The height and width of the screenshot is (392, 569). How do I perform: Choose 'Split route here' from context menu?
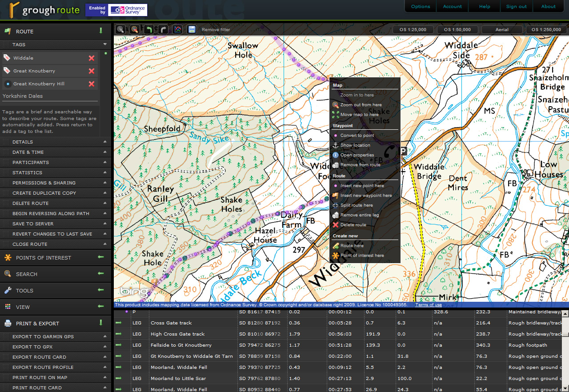tap(357, 205)
